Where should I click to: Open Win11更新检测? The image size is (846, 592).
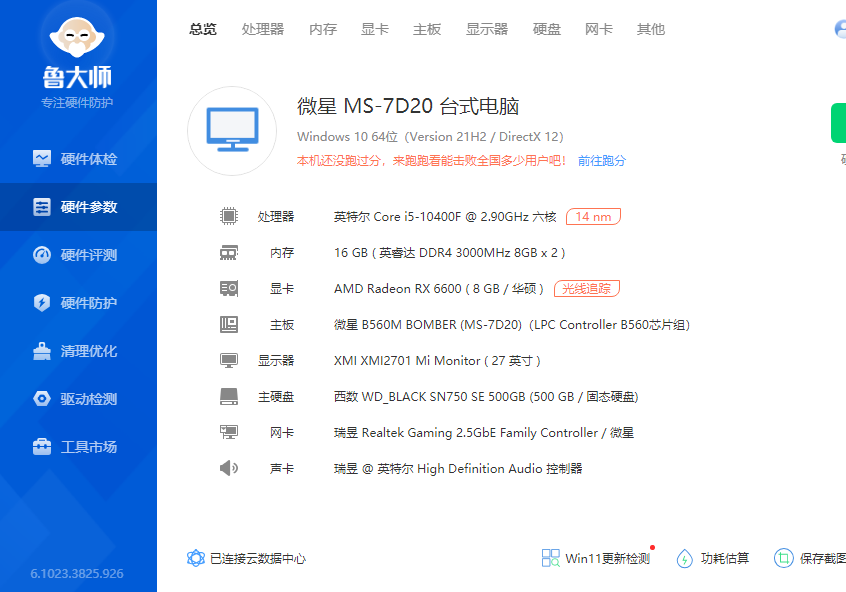pos(608,559)
